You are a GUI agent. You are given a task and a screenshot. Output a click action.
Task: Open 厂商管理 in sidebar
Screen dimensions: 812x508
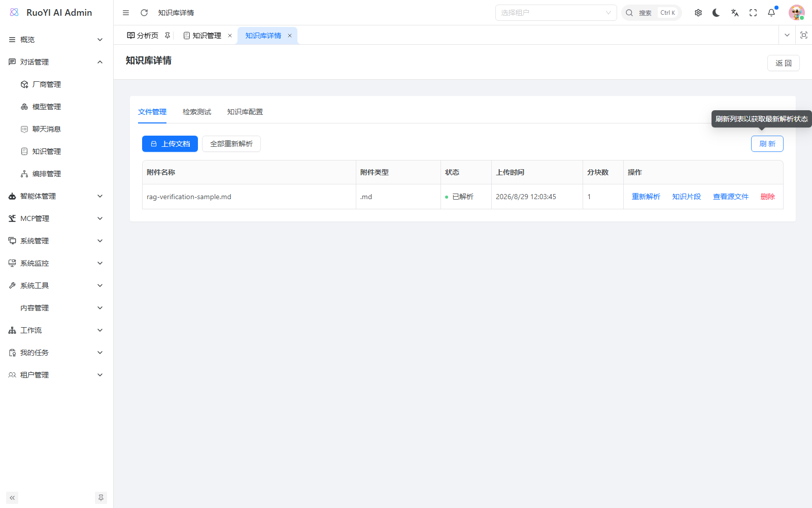tap(57, 84)
